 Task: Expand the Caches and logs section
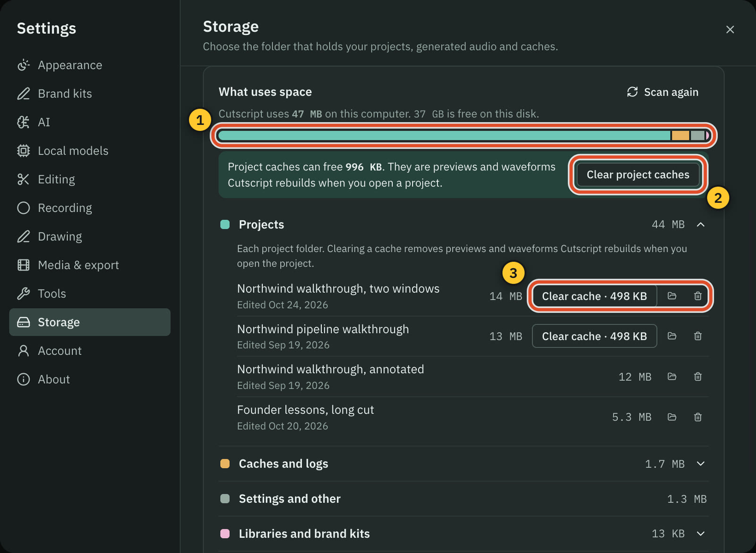[x=701, y=464]
